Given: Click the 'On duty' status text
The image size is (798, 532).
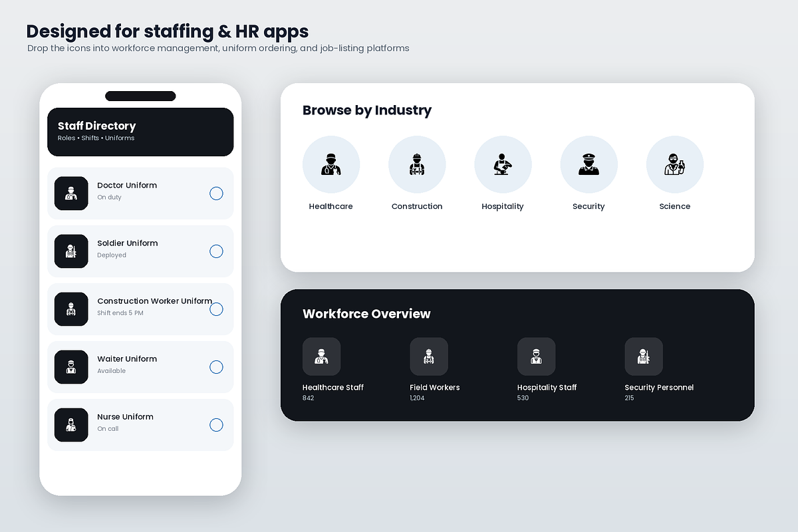Looking at the screenshot, I should click(x=109, y=198).
